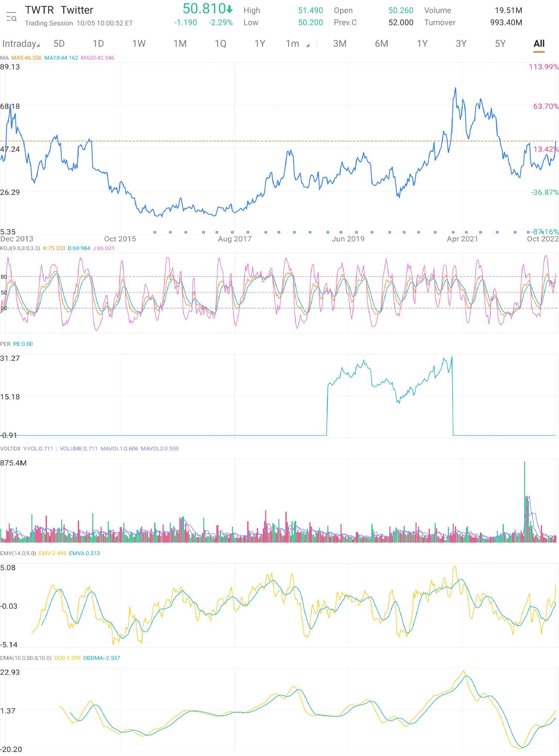
Task: Open DMA(10.0,50.0,10.0) indicator settings
Action: 26,658
